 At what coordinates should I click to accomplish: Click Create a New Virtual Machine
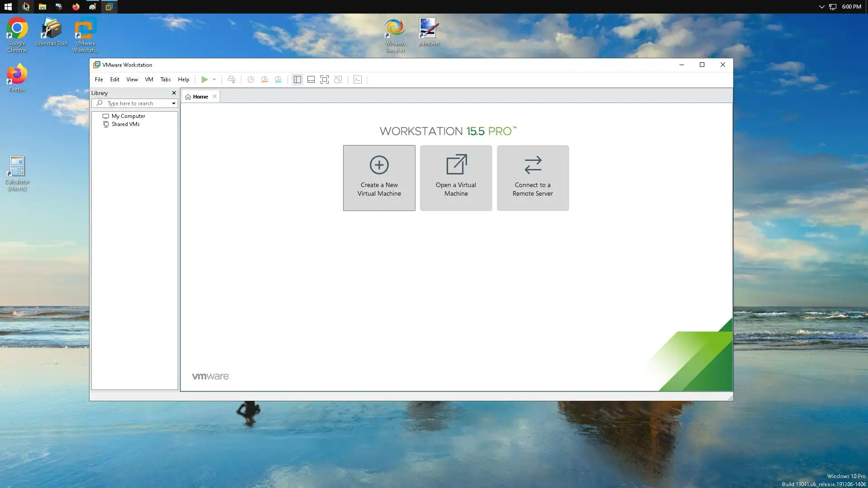pyautogui.click(x=379, y=178)
